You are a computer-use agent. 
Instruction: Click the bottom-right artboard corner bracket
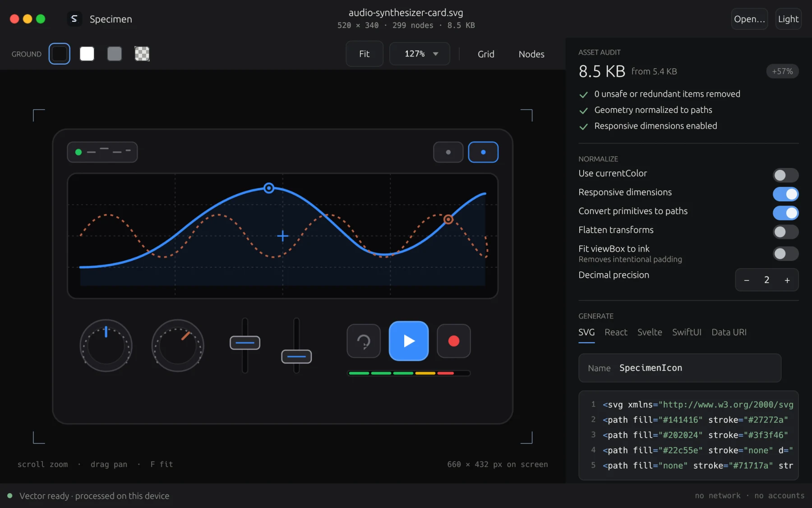tap(526, 438)
